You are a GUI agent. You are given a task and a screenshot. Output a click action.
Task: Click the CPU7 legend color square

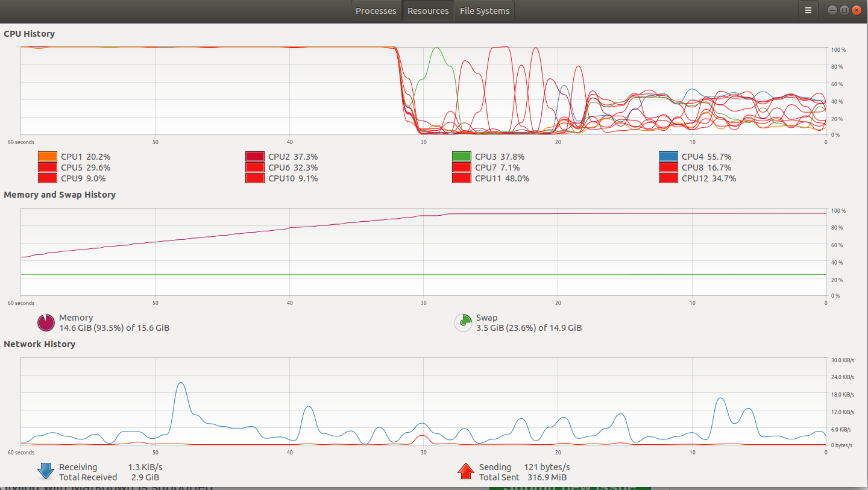click(461, 168)
